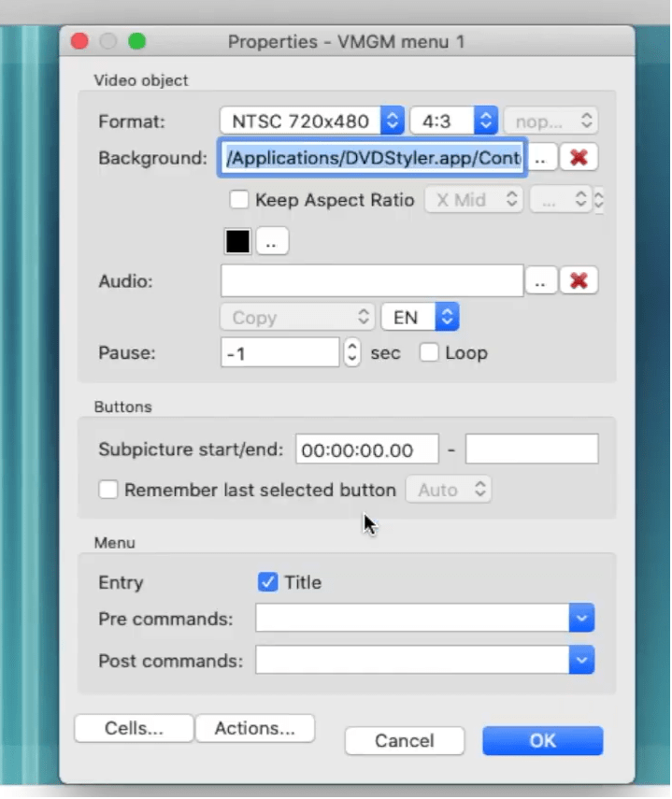Remove the Audio file using red X

click(x=579, y=280)
